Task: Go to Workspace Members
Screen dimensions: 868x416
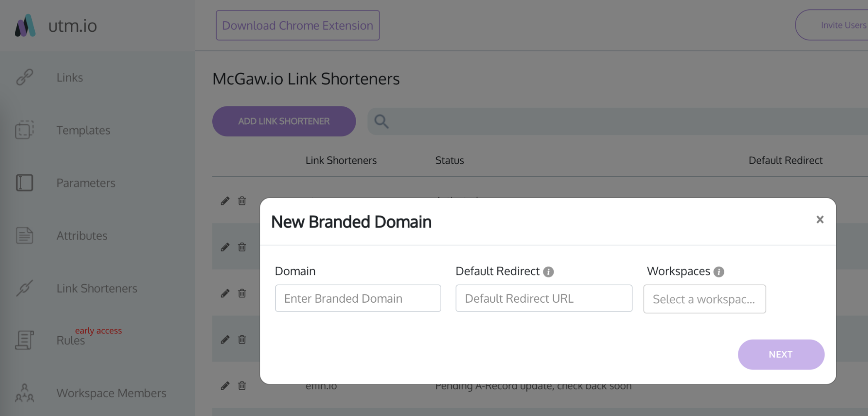Action: tap(112, 393)
